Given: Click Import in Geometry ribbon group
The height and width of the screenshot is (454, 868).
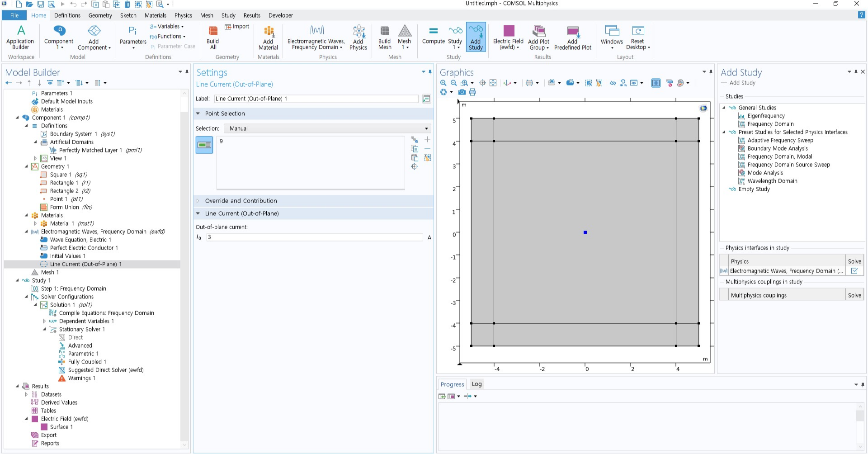Looking at the screenshot, I should pyautogui.click(x=237, y=27).
